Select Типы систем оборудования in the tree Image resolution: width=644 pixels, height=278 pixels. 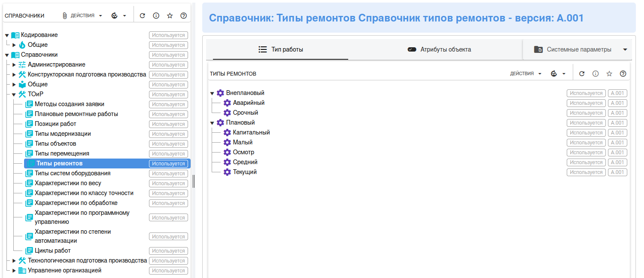pyautogui.click(x=73, y=173)
